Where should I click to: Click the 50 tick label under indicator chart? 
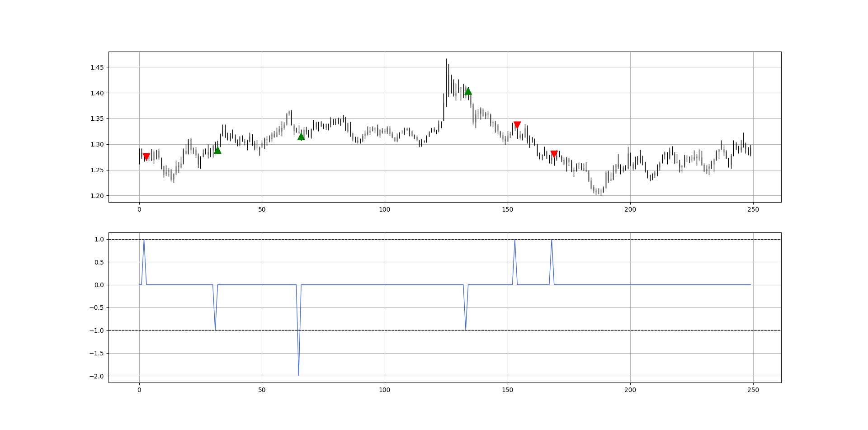click(x=262, y=390)
